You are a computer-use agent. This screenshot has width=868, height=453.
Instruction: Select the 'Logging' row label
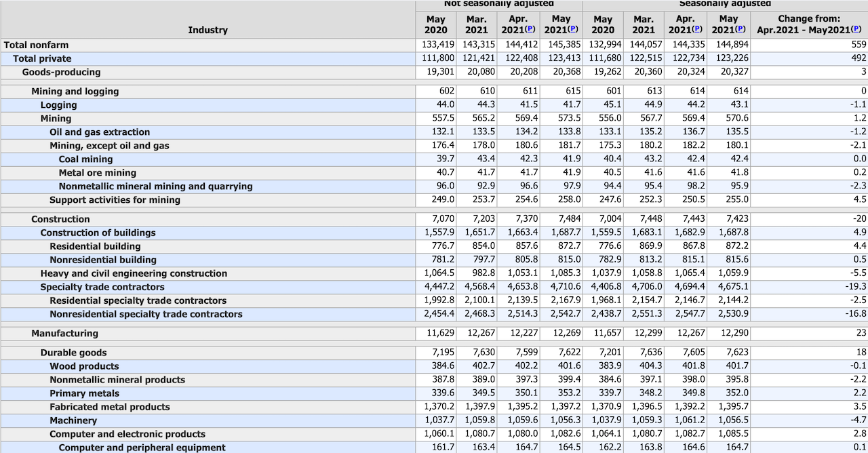click(58, 104)
